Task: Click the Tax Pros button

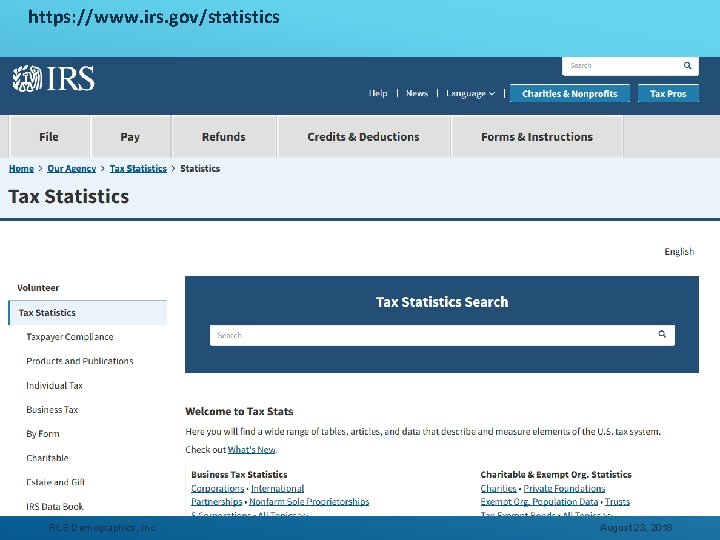Action: tap(668, 94)
